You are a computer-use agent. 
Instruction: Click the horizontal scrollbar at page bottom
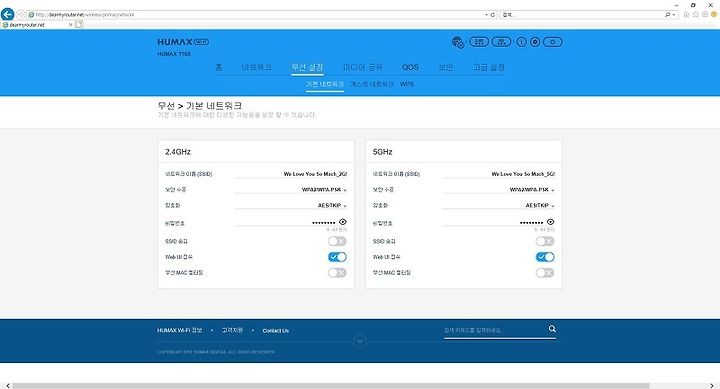pos(331,386)
